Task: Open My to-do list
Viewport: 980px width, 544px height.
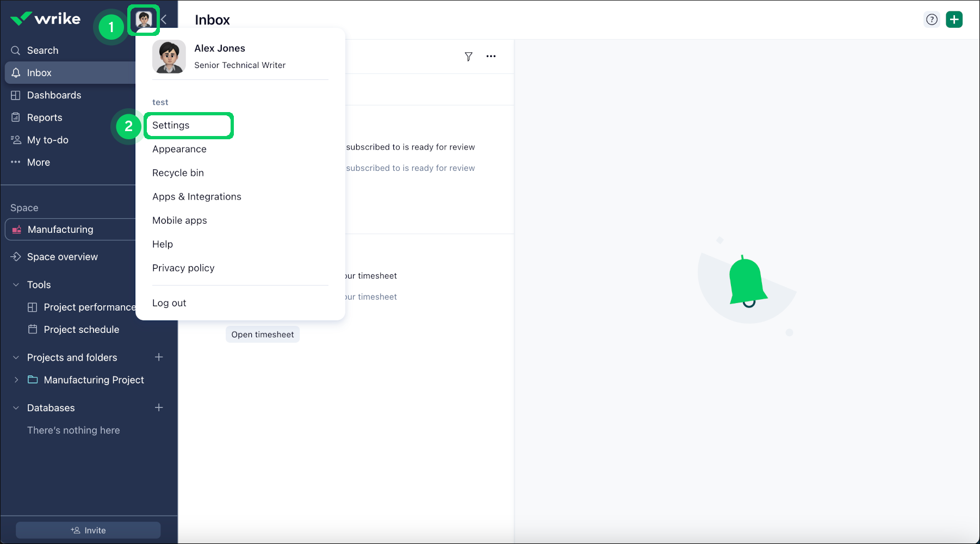Action: 47,140
